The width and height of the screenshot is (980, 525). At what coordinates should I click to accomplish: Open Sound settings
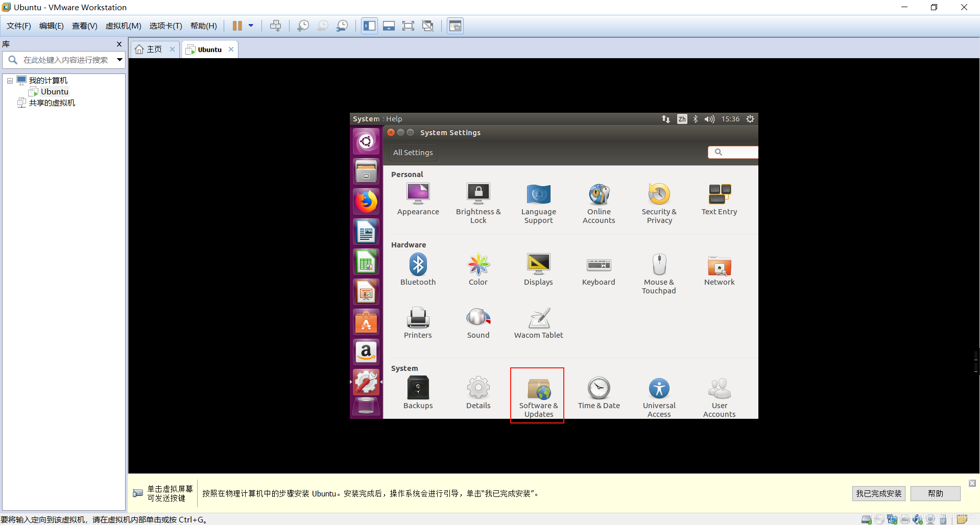(x=478, y=323)
